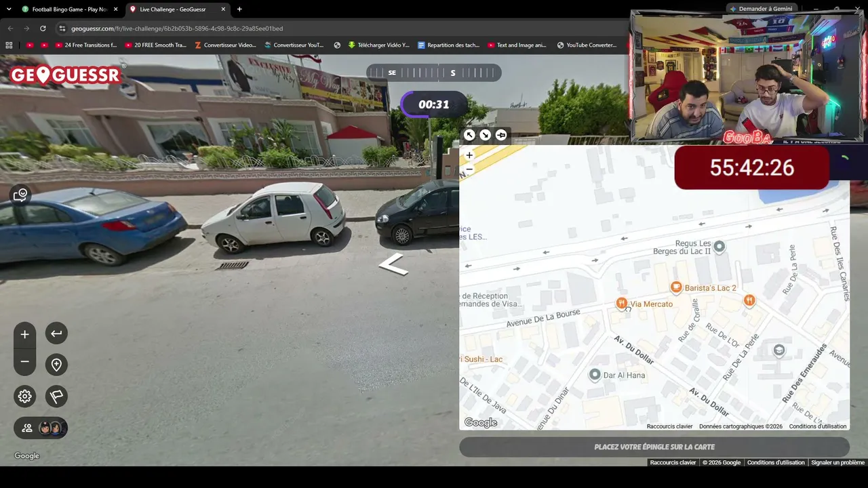Image resolution: width=868 pixels, height=488 pixels.
Task: Click the school graduation cap marker
Action: pos(779,350)
